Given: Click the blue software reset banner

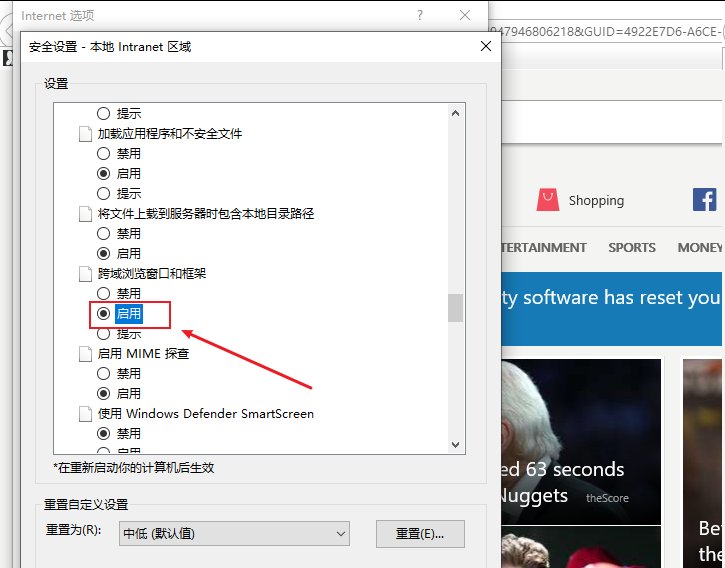Looking at the screenshot, I should coord(611,309).
